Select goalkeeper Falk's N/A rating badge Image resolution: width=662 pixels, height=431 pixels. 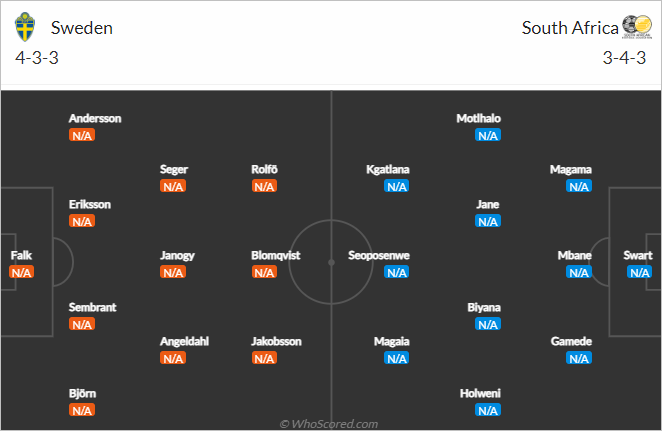(22, 272)
